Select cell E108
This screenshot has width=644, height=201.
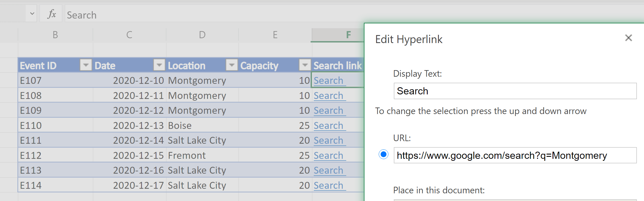click(55, 96)
